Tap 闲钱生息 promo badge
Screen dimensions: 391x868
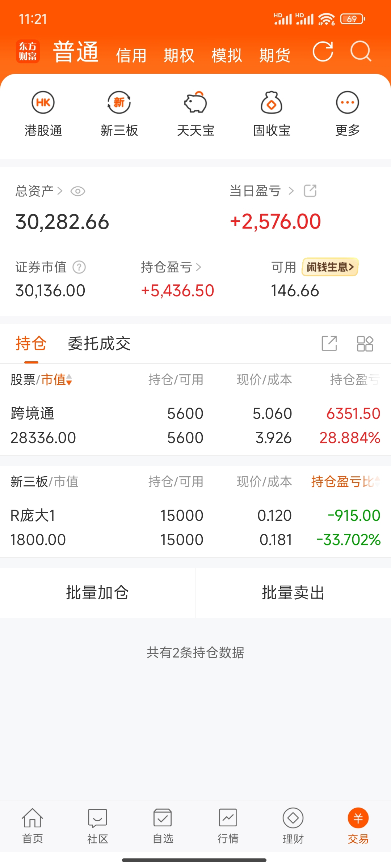[x=330, y=267]
